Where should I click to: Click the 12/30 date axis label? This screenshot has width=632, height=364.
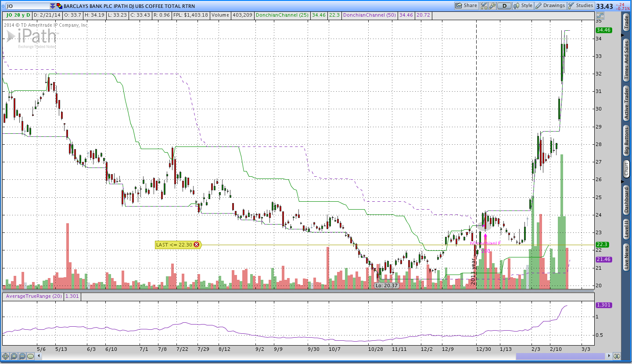pos(483,349)
